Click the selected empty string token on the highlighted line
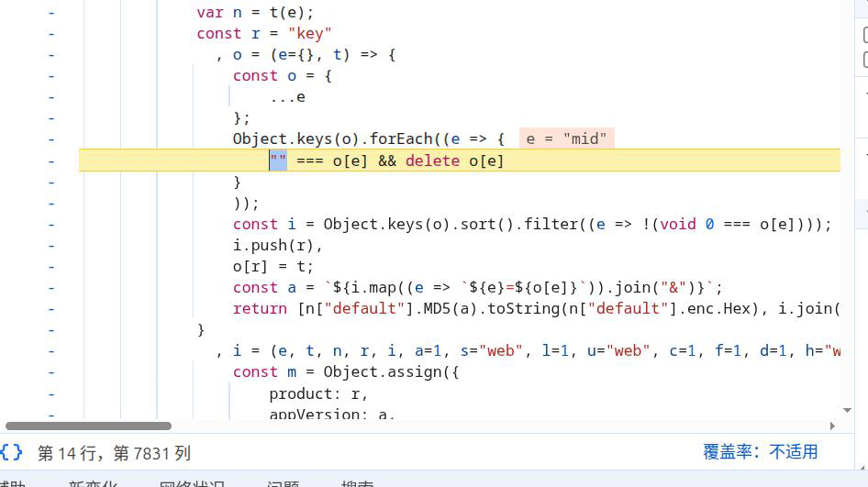The height and width of the screenshot is (487, 868). tap(278, 161)
